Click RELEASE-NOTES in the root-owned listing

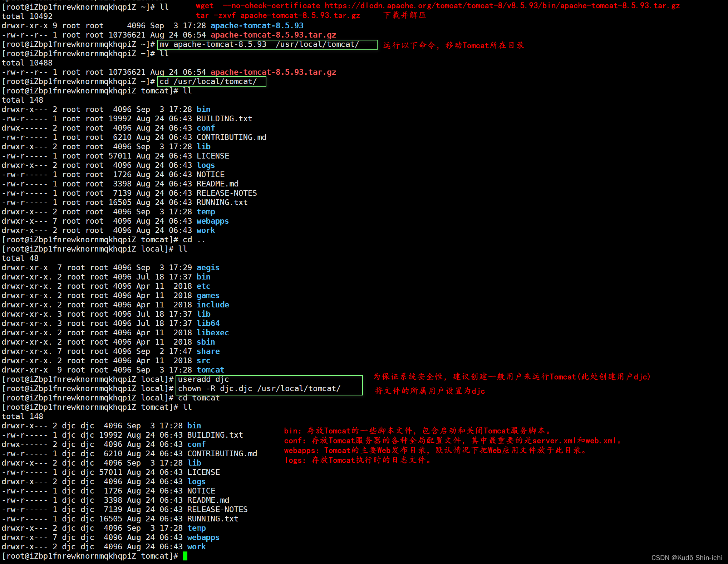click(227, 193)
